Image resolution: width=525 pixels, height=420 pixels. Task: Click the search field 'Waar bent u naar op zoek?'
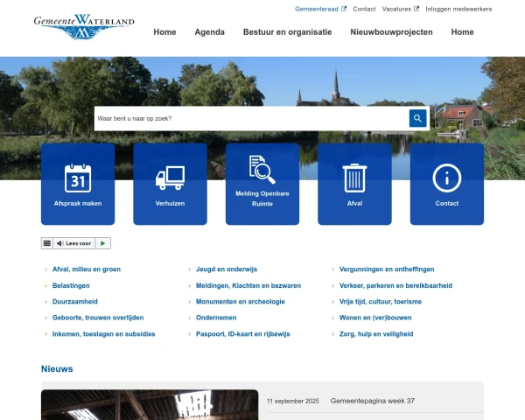click(x=251, y=118)
